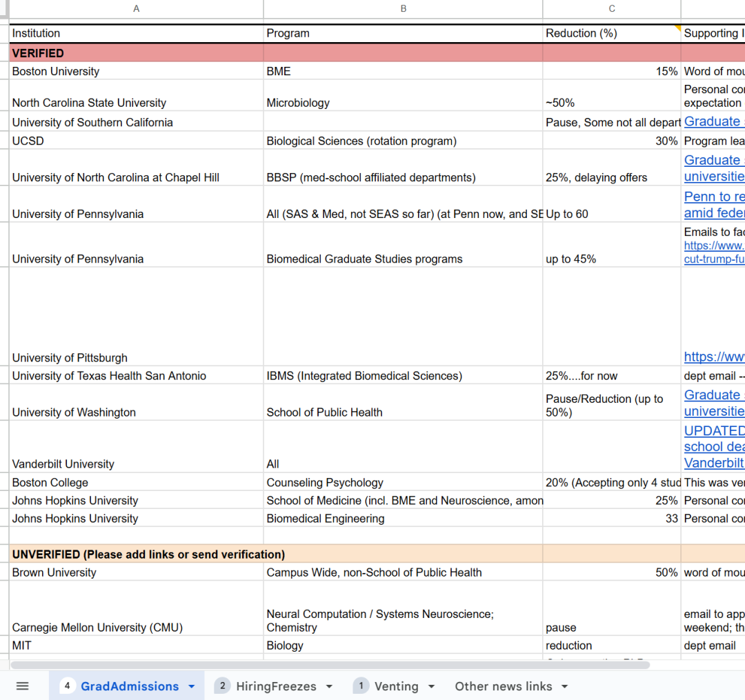Image resolution: width=745 pixels, height=700 pixels.
Task: Select the School of Public Health cell
Action: coord(403,403)
